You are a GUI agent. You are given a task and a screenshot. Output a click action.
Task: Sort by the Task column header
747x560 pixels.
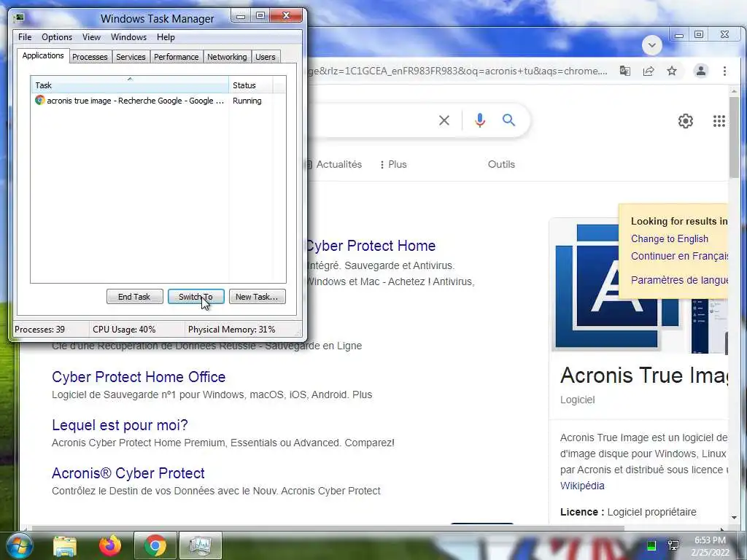tap(130, 85)
